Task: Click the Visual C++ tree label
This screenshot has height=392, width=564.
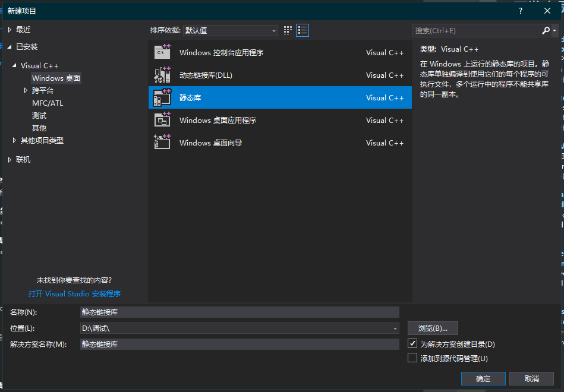Action: [x=40, y=66]
